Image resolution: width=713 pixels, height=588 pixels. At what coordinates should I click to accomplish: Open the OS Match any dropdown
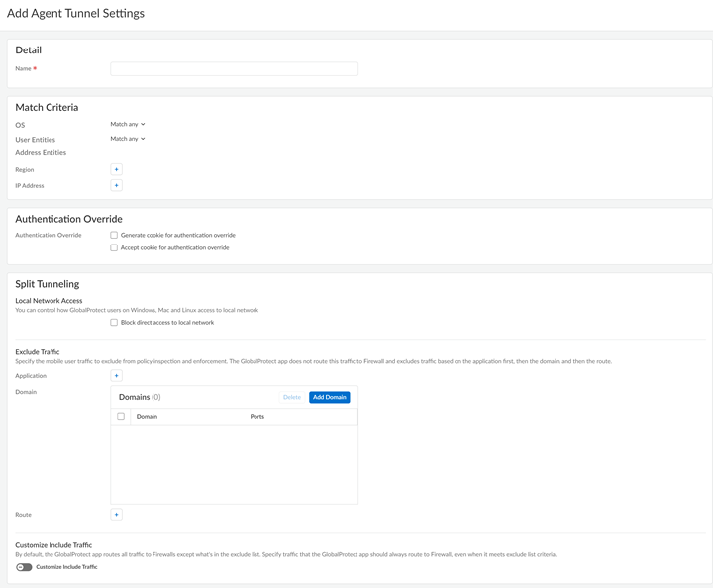(x=128, y=124)
